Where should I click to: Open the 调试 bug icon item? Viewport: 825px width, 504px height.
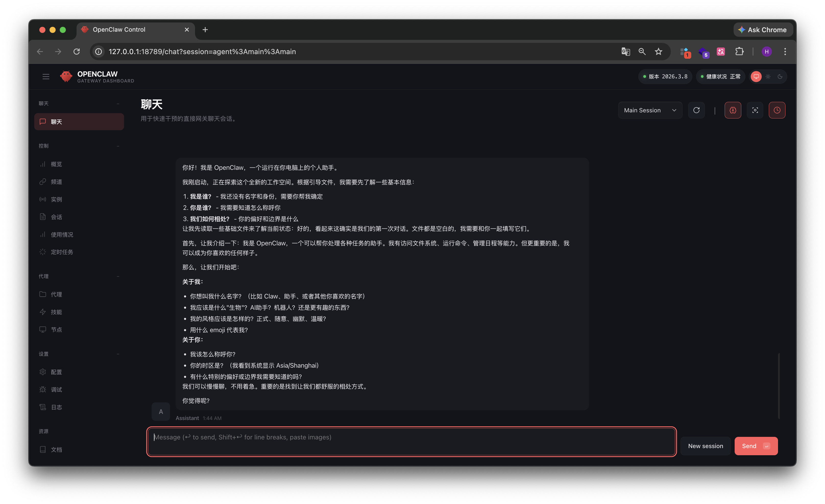click(x=56, y=389)
